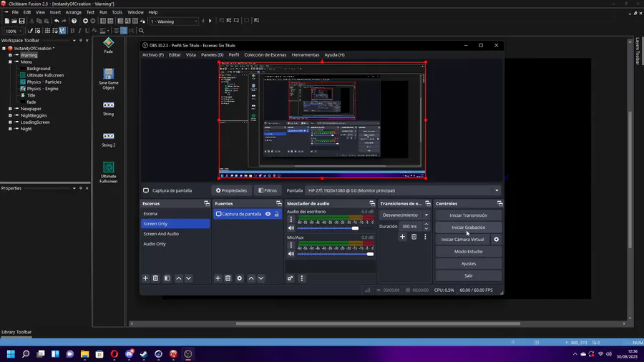
Task: Toggle bold formatting in Fusion toolbar
Action: coord(73,31)
